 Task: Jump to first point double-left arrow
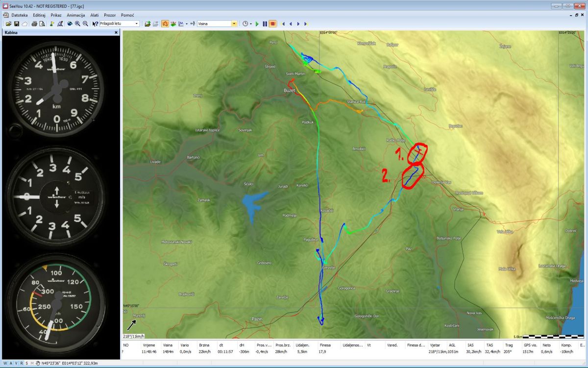coord(283,24)
